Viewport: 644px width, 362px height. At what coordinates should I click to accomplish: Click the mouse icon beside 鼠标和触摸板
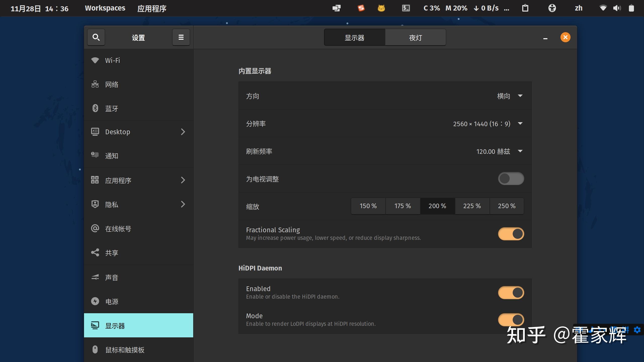pyautogui.click(x=95, y=349)
